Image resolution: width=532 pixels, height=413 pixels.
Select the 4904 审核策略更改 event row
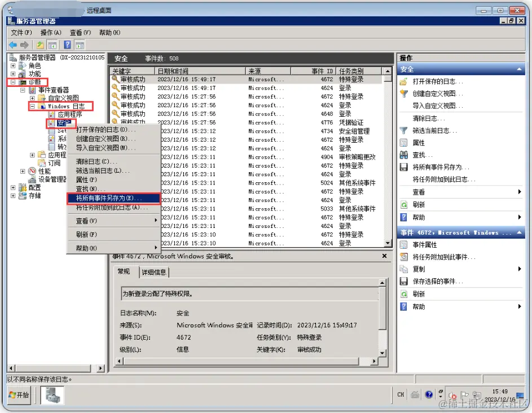(x=248, y=157)
